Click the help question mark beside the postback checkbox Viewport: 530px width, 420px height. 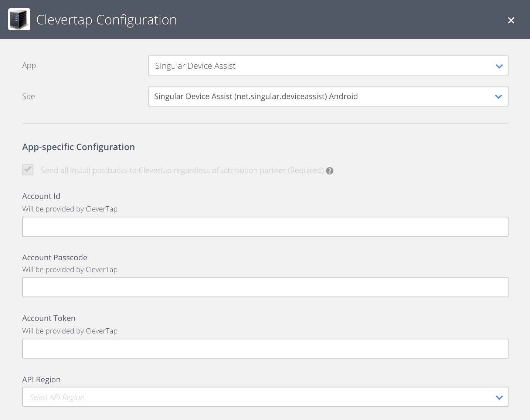point(329,170)
